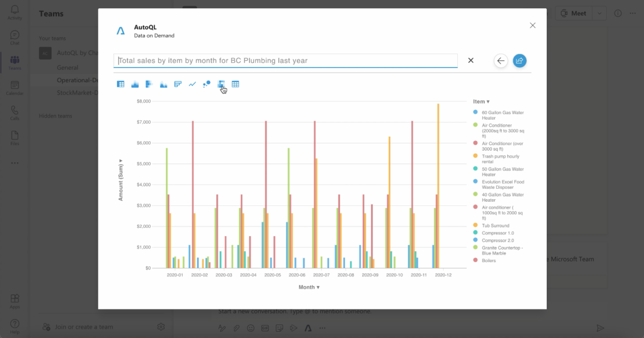
Task: Open the Operational-De channel
Action: tap(77, 80)
